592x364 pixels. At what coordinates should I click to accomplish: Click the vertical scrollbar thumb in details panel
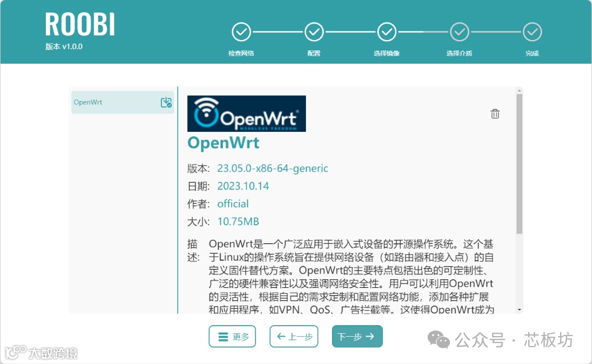click(519, 164)
